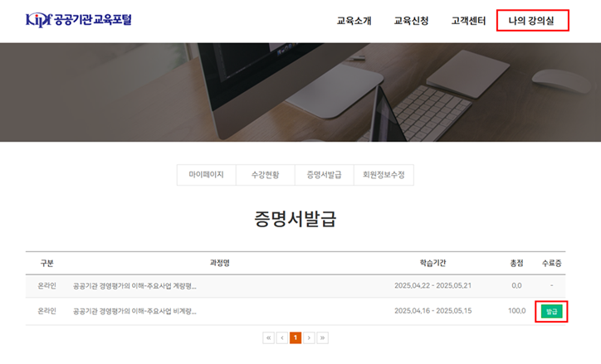
Task: Jump to first page with double-left arrow
Action: (268, 337)
